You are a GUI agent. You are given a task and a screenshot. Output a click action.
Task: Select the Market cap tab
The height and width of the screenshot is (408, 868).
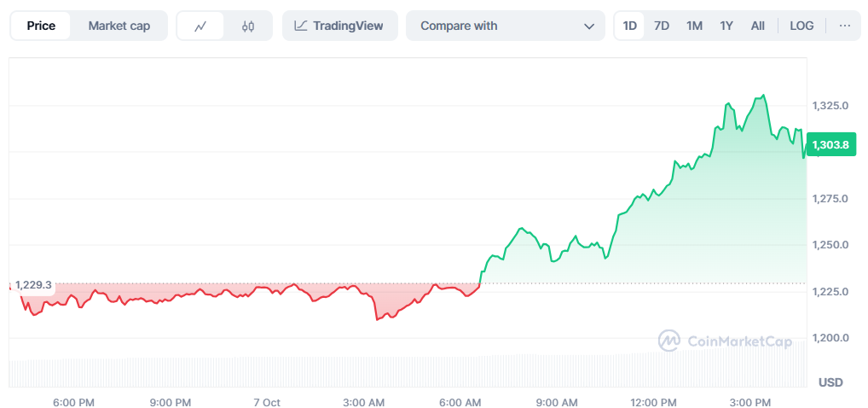click(119, 26)
